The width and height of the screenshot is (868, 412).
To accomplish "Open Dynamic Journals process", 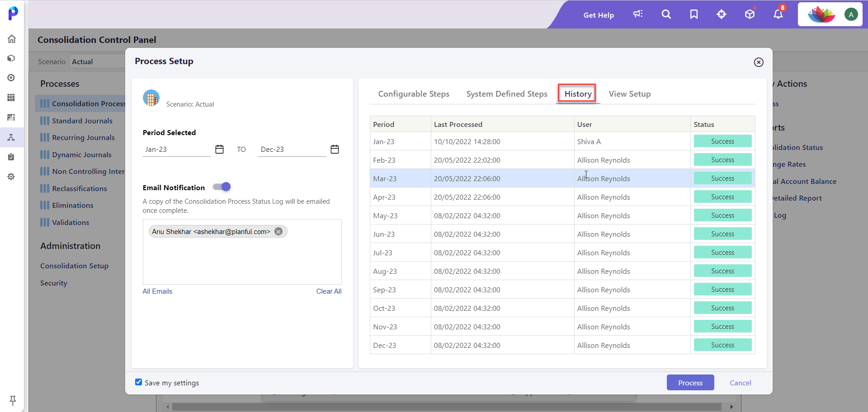I will (x=81, y=154).
